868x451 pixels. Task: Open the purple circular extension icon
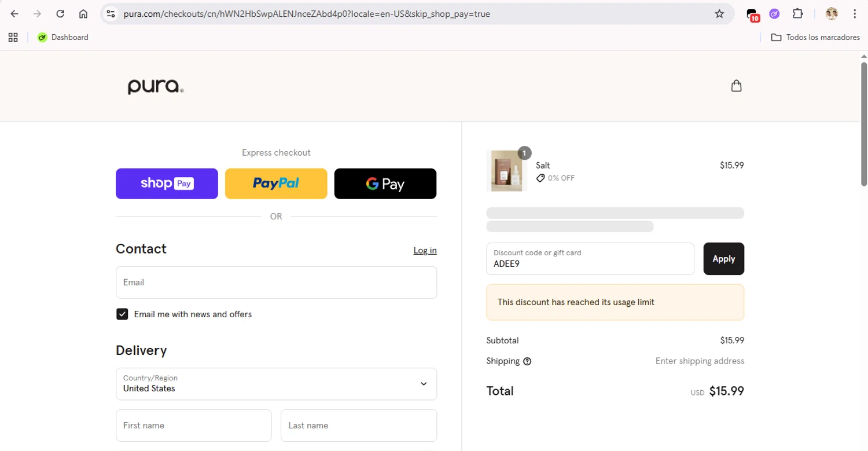[774, 14]
